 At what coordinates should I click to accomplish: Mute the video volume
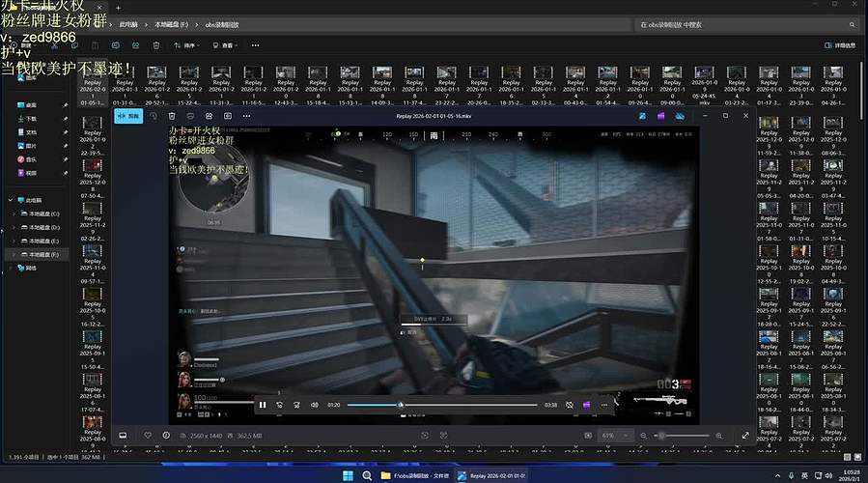[315, 405]
